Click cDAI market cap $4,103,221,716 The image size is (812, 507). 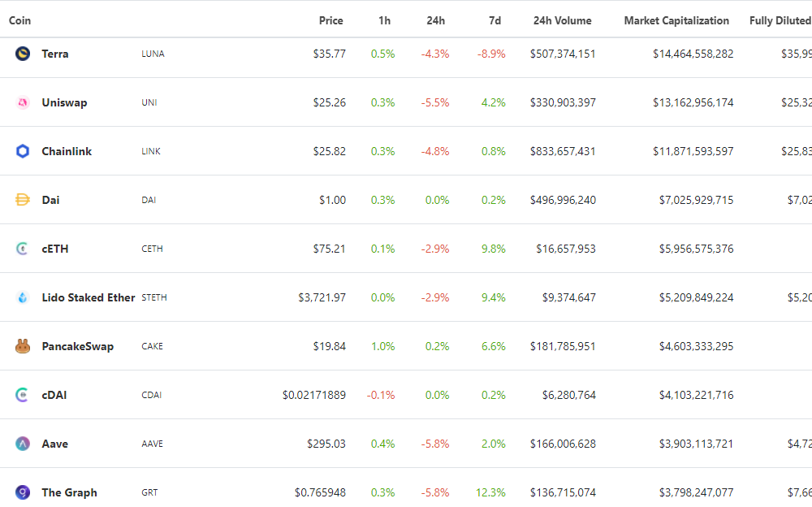point(696,395)
